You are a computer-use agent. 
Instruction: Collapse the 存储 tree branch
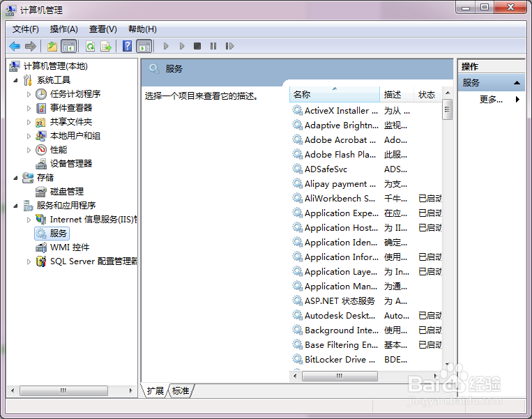click(x=15, y=178)
